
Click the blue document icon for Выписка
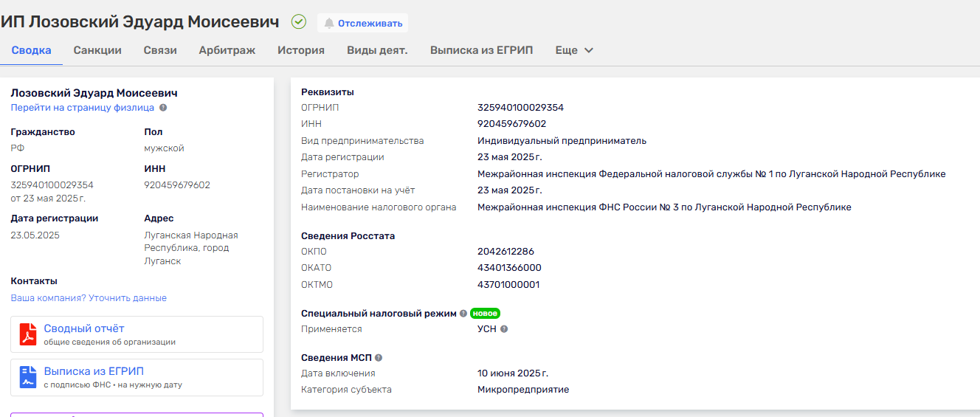pos(28,377)
